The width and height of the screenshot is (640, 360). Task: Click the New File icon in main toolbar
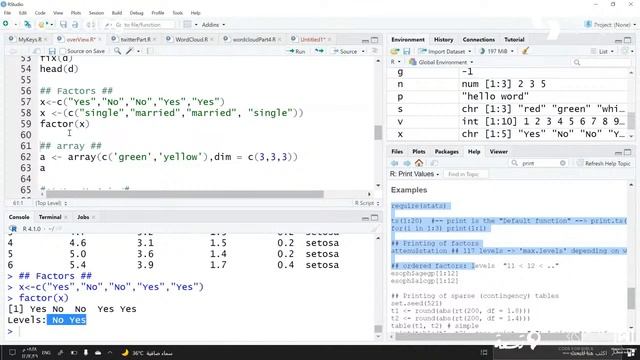(6, 24)
